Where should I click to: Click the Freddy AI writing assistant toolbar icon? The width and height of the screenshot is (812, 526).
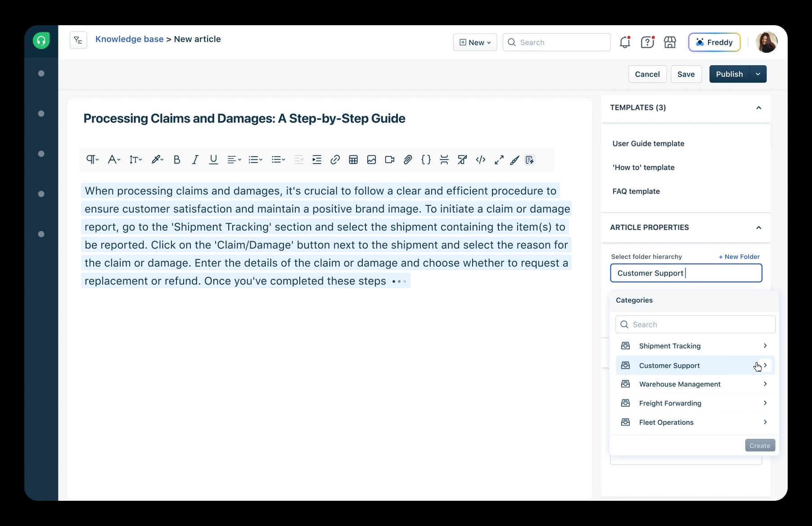[x=530, y=159]
